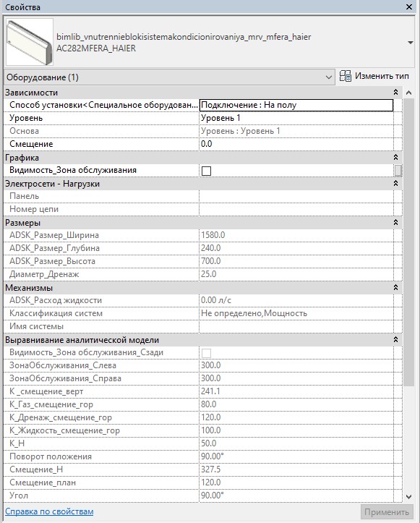Image resolution: width=420 pixels, height=523 pixels.
Task: Collapse the Графика section
Action: point(395,157)
